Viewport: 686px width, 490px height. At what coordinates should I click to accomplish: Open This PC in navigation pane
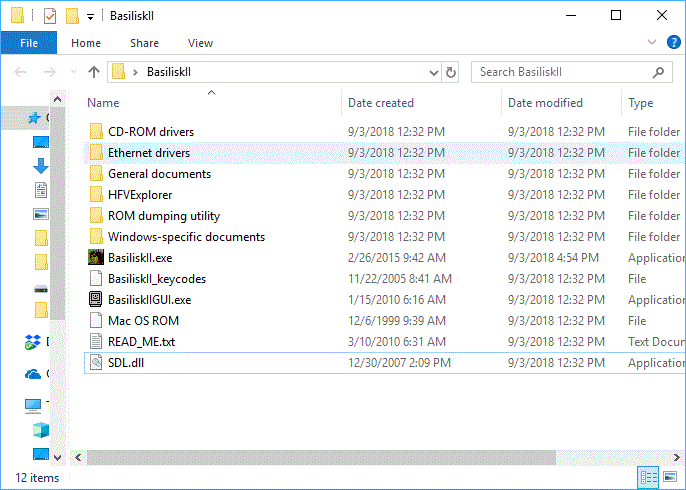[x=33, y=406]
